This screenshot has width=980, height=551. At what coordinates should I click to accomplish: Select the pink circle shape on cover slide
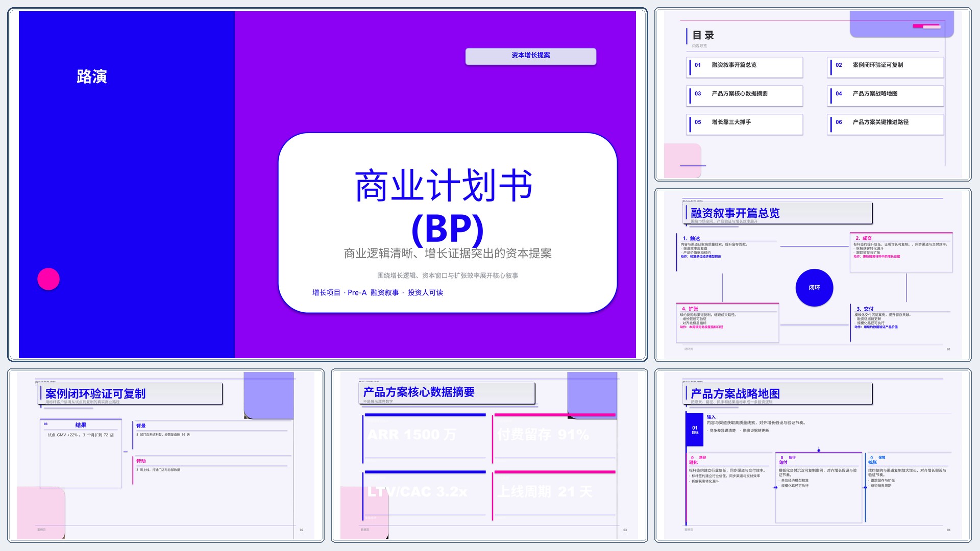[x=48, y=279]
